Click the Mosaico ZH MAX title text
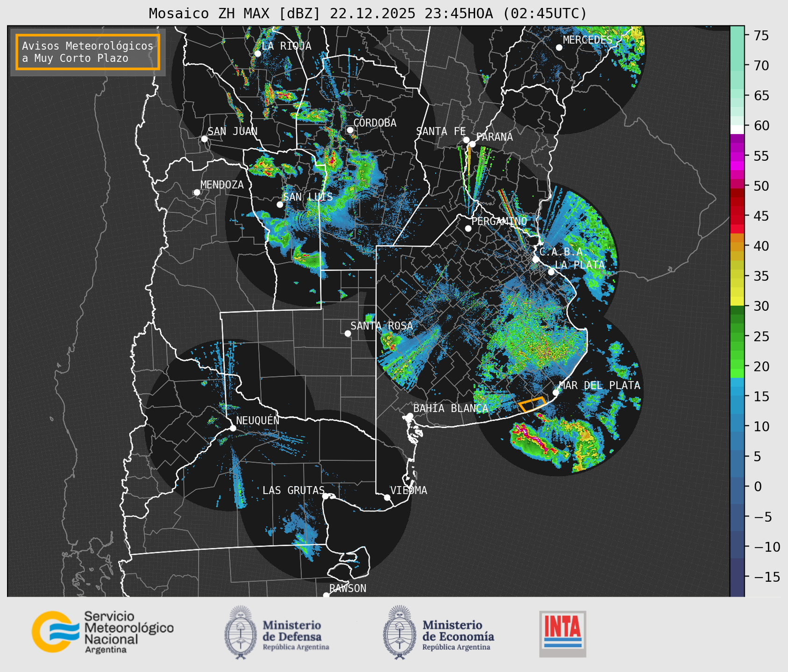This screenshot has width=788, height=672. (368, 14)
